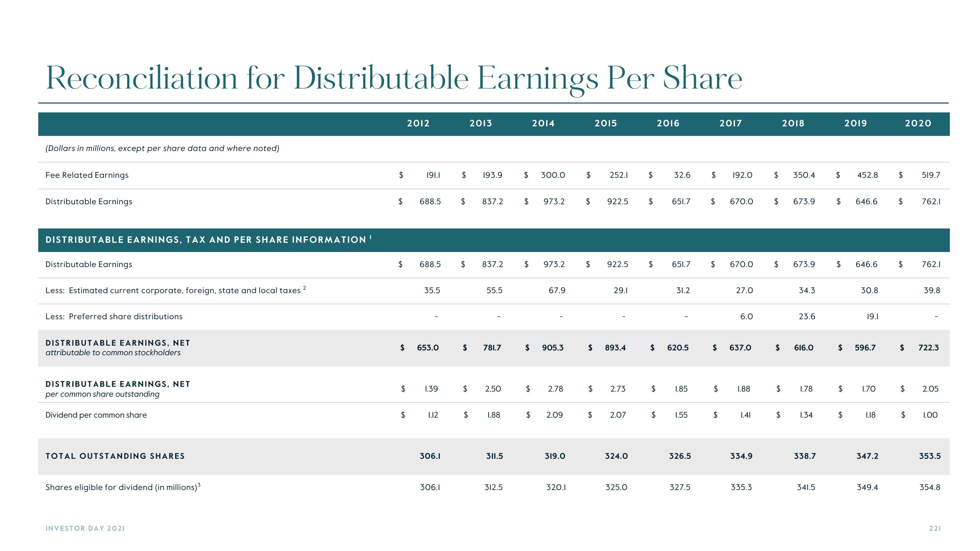
Task: Click per share value 2.05
Action: [930, 389]
